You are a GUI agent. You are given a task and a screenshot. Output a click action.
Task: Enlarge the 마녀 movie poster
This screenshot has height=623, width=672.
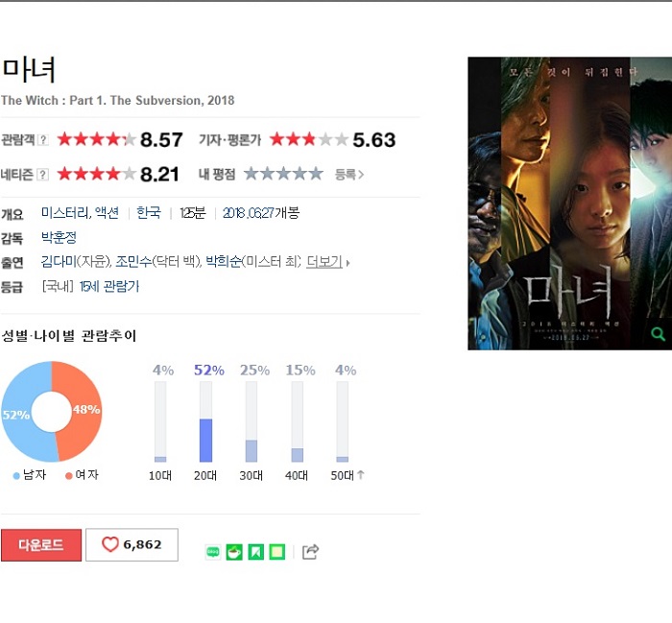coord(569,204)
